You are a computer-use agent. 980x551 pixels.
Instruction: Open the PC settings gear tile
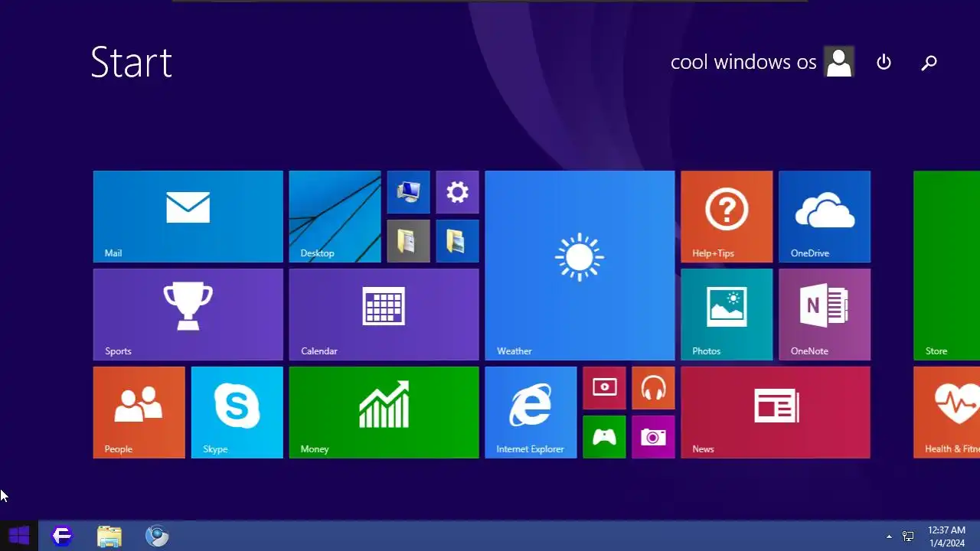[x=457, y=192]
